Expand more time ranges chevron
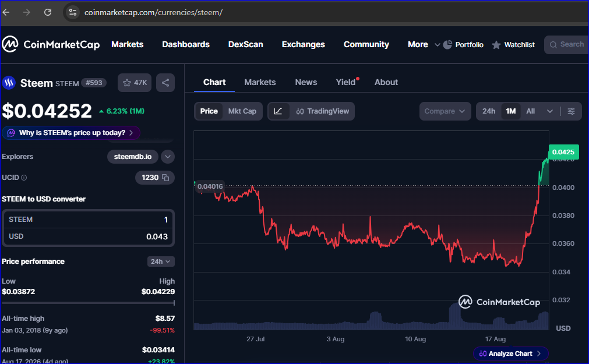Viewport: 589px width, 364px height. [549, 111]
